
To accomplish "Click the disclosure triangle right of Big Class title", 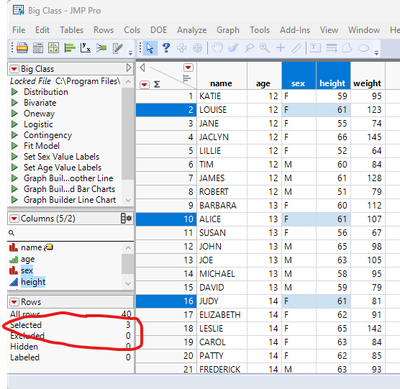I will [x=129, y=68].
